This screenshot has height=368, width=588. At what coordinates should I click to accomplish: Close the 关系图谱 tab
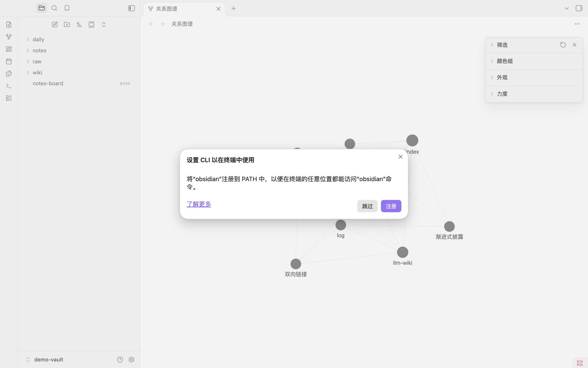(x=218, y=9)
